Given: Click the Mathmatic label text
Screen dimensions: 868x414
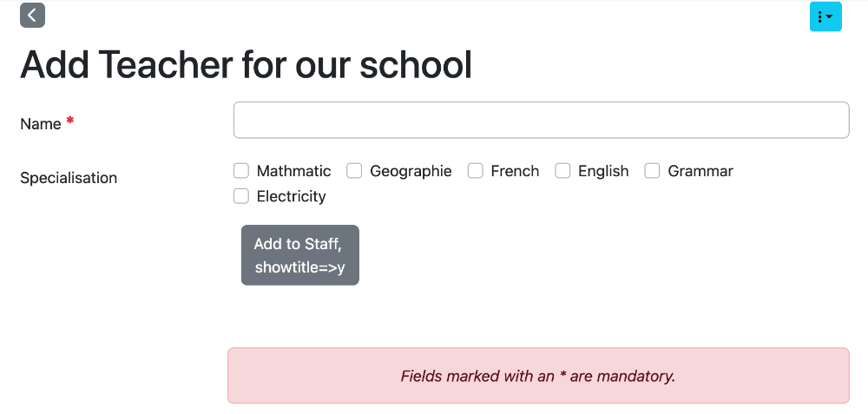Looking at the screenshot, I should point(293,171).
